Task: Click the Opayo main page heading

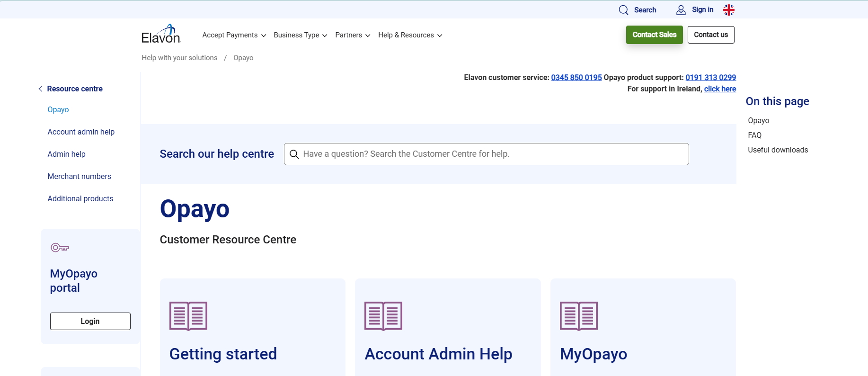Action: tap(195, 210)
